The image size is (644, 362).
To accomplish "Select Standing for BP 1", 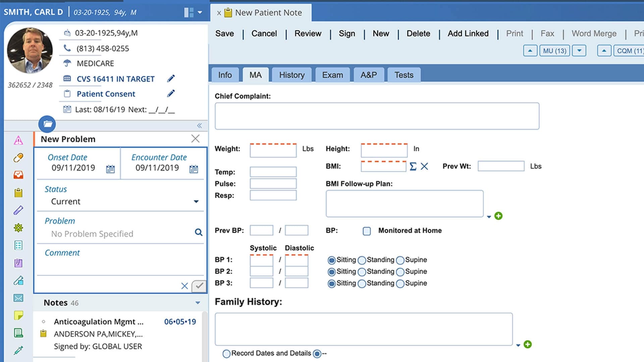I will (x=362, y=260).
